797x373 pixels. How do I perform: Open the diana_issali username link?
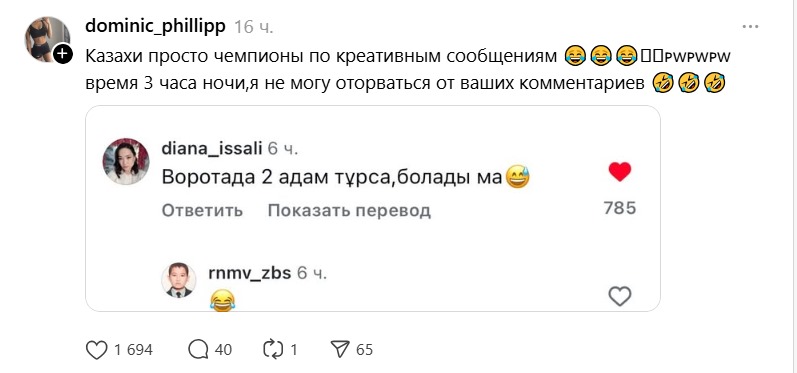(212, 149)
